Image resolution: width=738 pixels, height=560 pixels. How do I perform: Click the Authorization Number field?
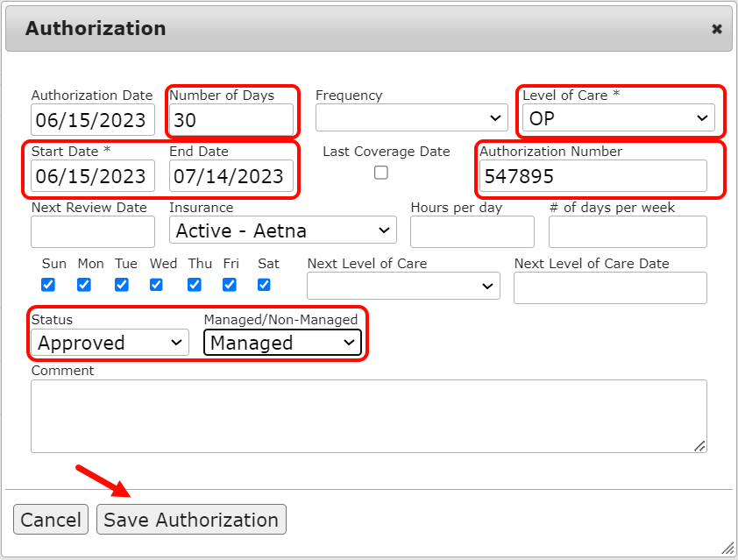593,175
